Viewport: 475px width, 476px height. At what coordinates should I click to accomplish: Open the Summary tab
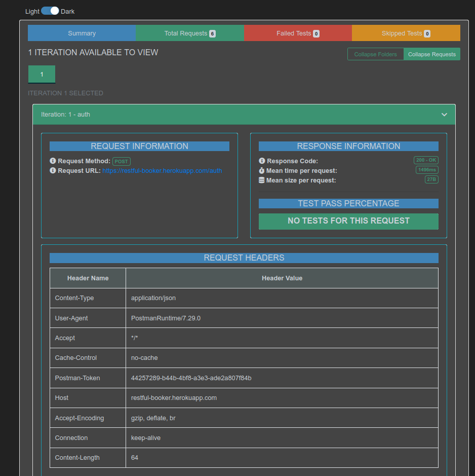click(x=82, y=33)
